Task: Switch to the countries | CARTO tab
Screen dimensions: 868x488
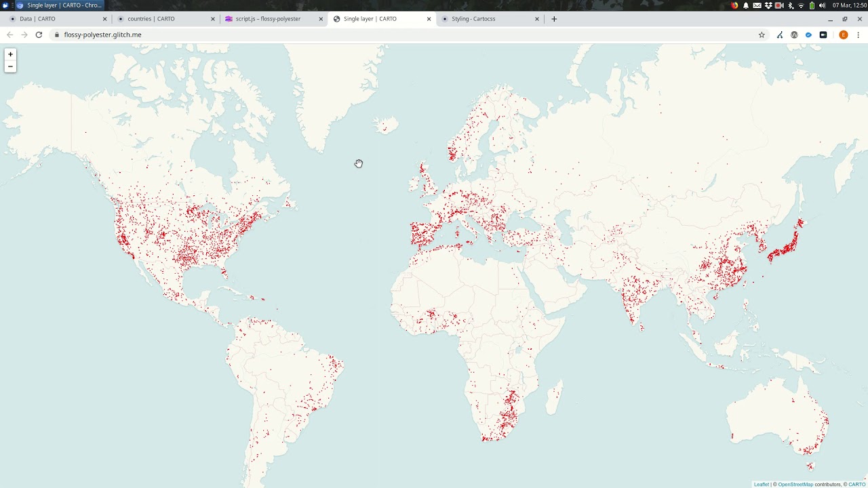Action: tap(166, 19)
